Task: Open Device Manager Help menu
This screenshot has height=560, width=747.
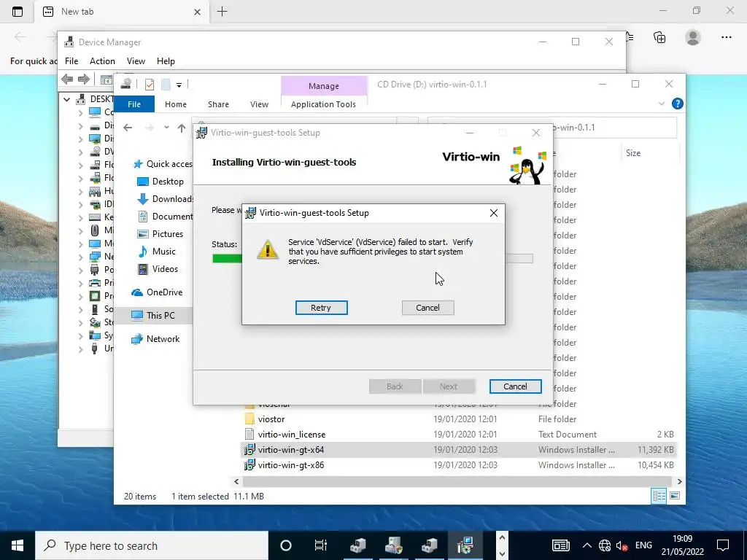Action: 166,61
